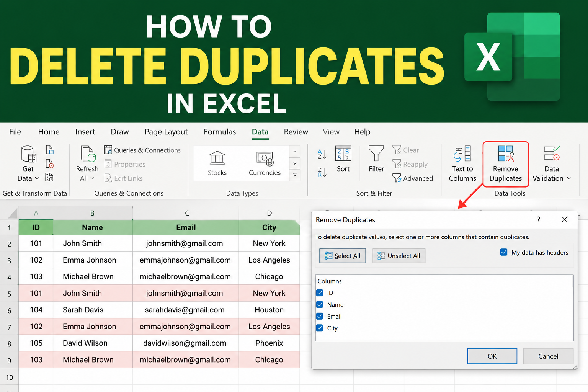Click the Properties ribbon item
Image resolution: width=588 pixels, height=392 pixels.
(x=125, y=164)
